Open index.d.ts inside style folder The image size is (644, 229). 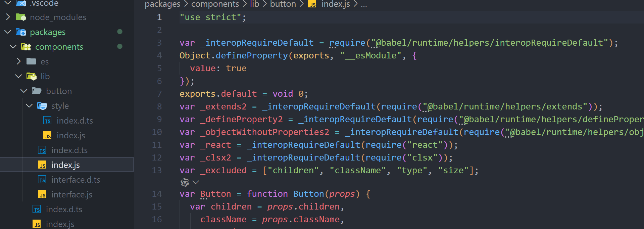click(x=75, y=121)
